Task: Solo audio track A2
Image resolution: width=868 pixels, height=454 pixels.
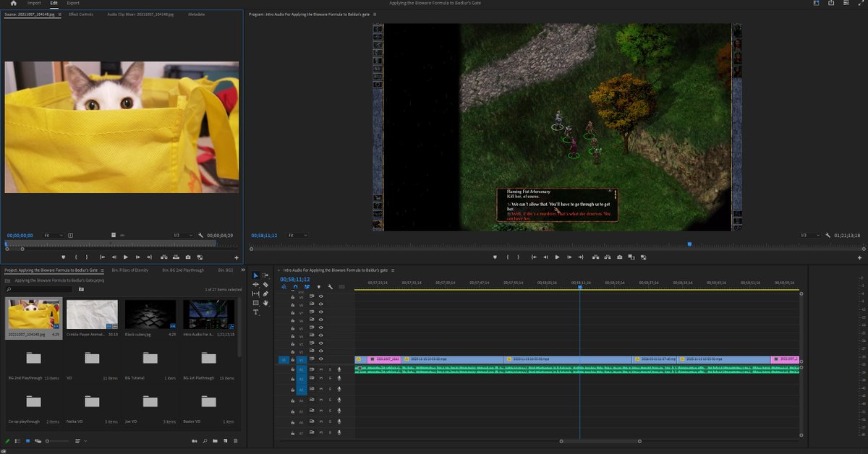Action: [x=330, y=378]
